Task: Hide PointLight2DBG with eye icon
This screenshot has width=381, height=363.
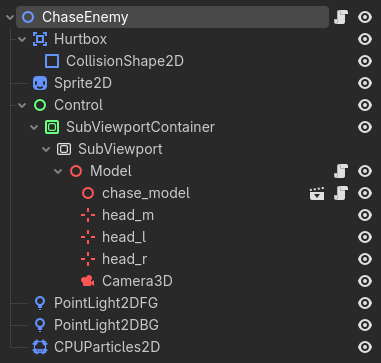Action: (365, 325)
